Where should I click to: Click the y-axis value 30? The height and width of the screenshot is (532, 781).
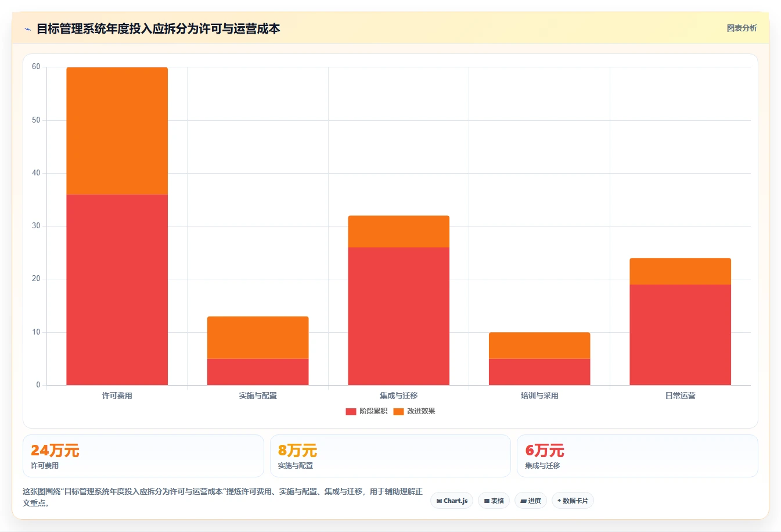pos(36,226)
